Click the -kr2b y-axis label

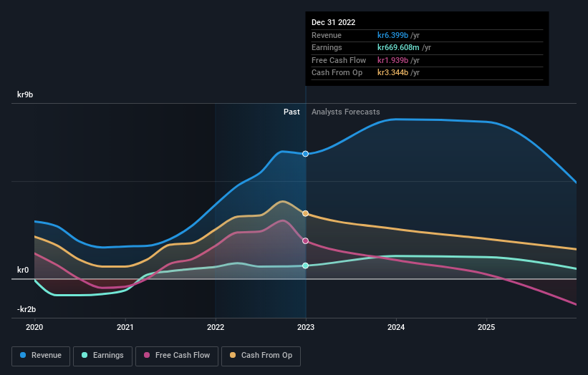pyautogui.click(x=26, y=309)
